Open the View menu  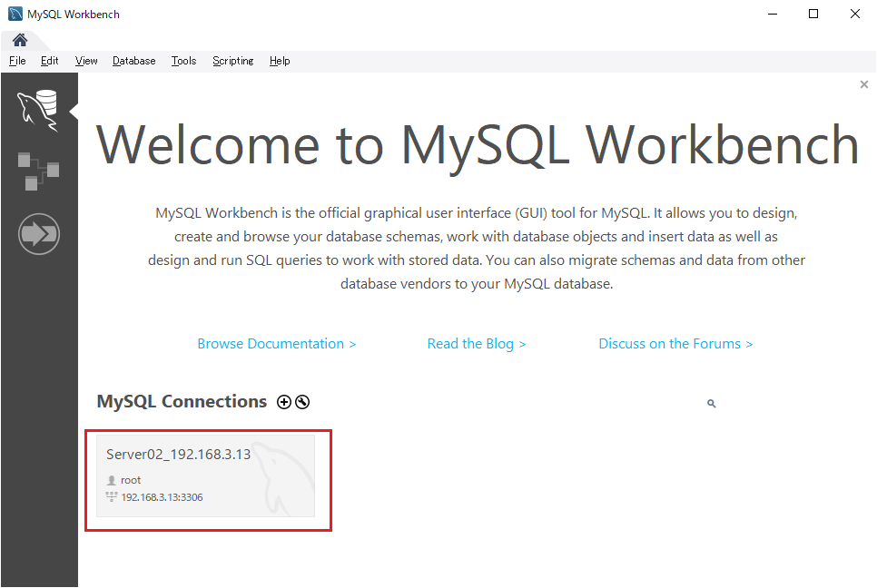click(x=86, y=61)
